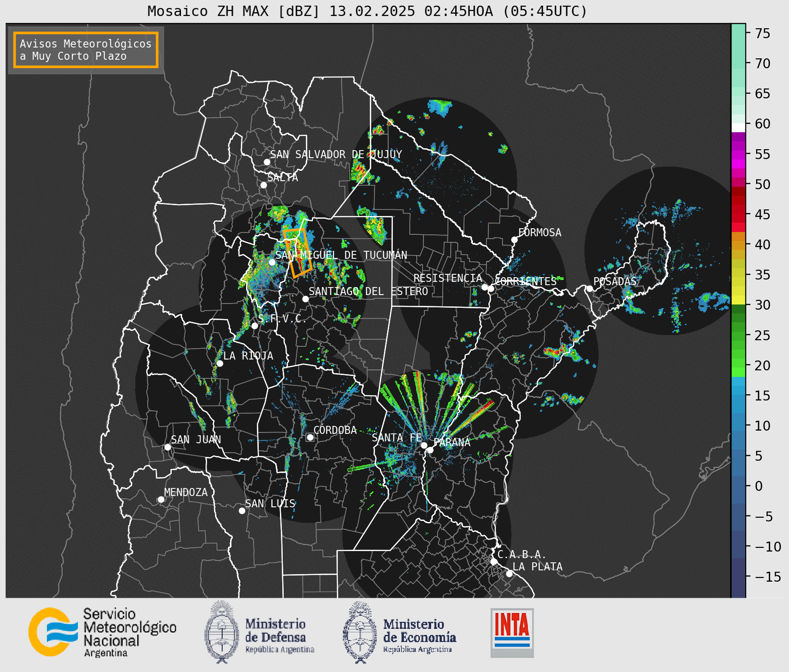Click the SAN LUIS map label
The width and height of the screenshot is (789, 672).
(x=270, y=504)
